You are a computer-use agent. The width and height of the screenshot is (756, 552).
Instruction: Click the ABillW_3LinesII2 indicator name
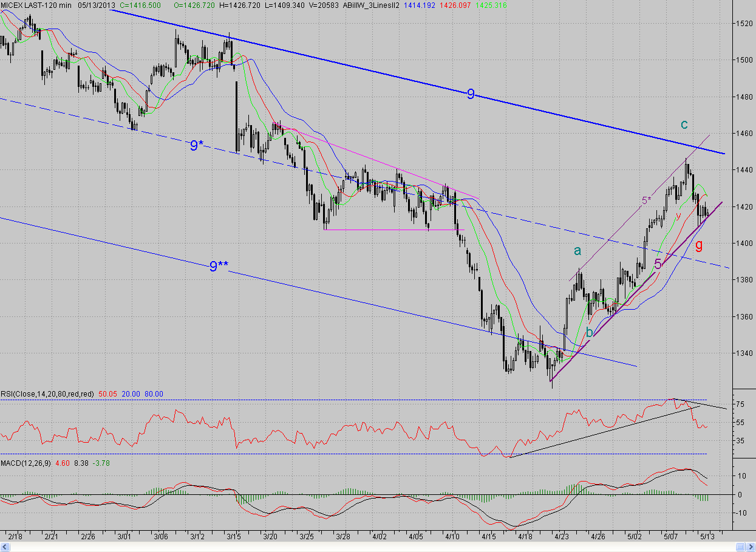(x=371, y=5)
